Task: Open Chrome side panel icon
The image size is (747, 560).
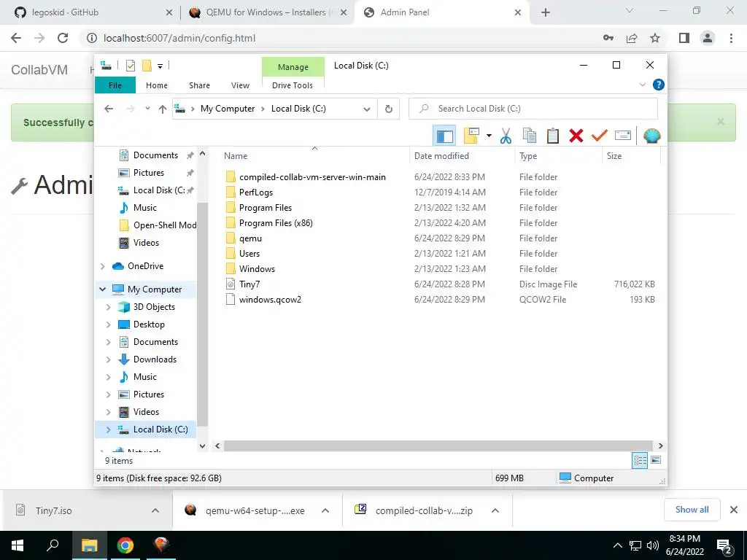Action: [x=684, y=38]
